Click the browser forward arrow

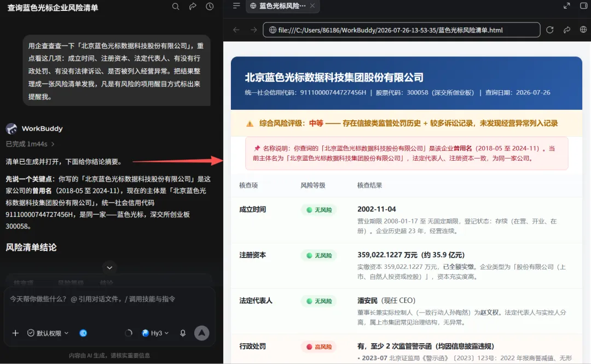(254, 30)
